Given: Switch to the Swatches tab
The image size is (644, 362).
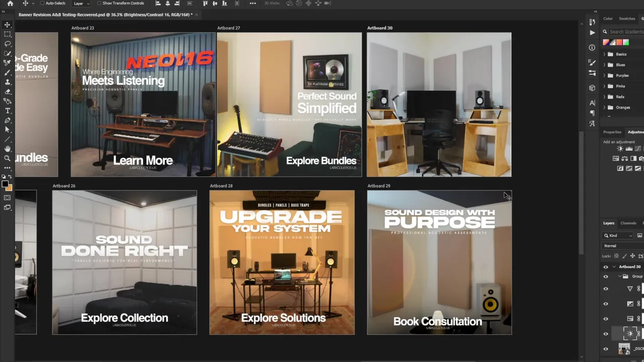Looking at the screenshot, I should [x=627, y=19].
